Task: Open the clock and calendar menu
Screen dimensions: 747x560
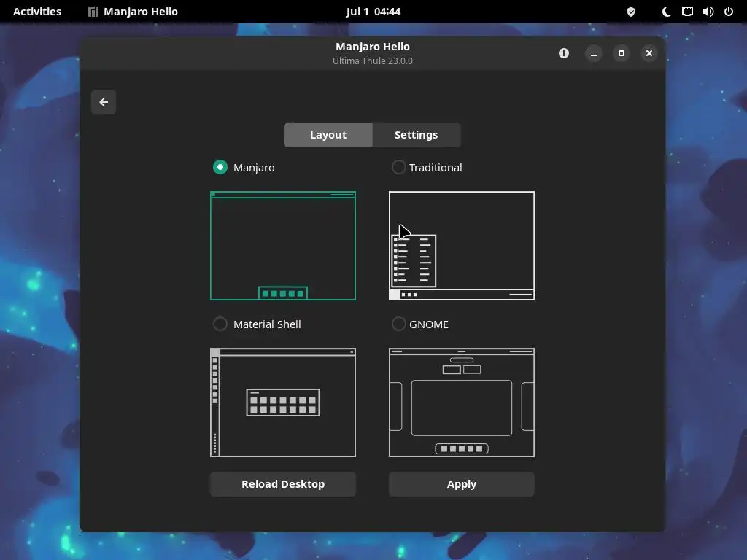Action: click(x=373, y=12)
